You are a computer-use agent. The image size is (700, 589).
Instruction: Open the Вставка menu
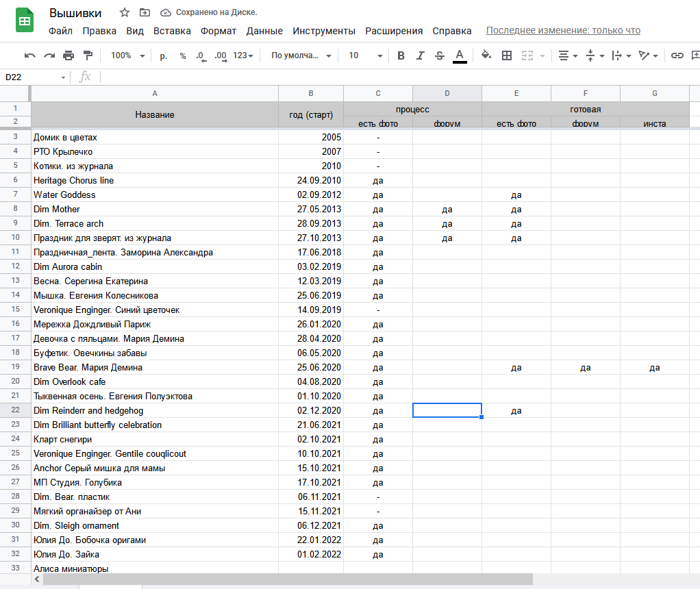[x=172, y=31]
